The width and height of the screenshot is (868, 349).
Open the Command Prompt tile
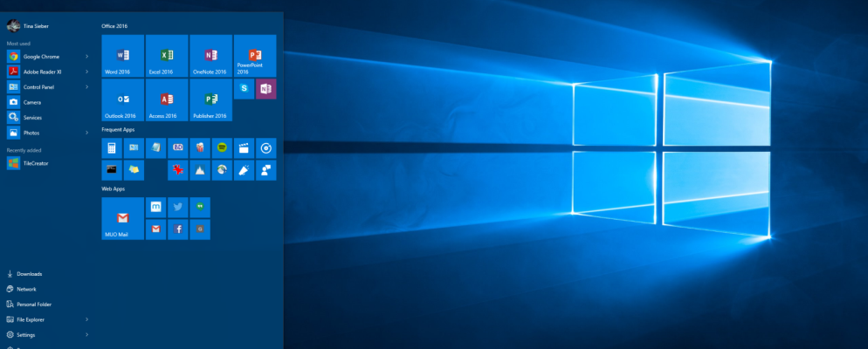(112, 170)
